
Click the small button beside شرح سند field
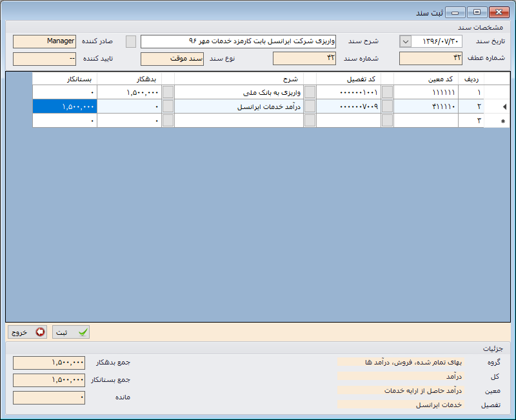coord(131,41)
